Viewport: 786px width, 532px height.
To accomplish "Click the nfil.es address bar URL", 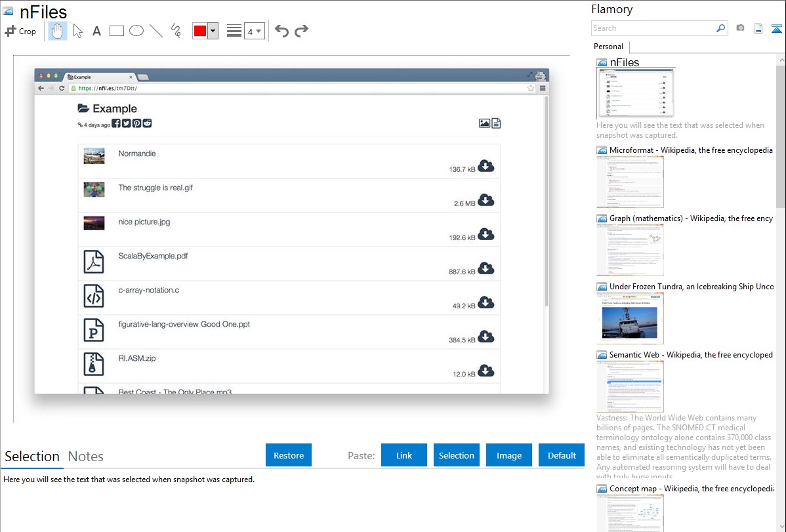I will (x=108, y=89).
